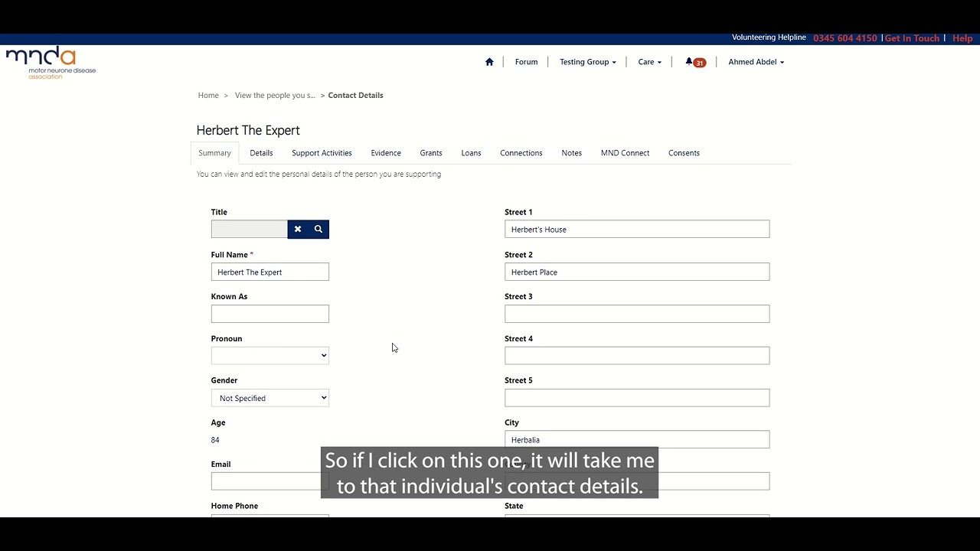Click in the Known As field
Screen dimensions: 980x551
point(270,314)
